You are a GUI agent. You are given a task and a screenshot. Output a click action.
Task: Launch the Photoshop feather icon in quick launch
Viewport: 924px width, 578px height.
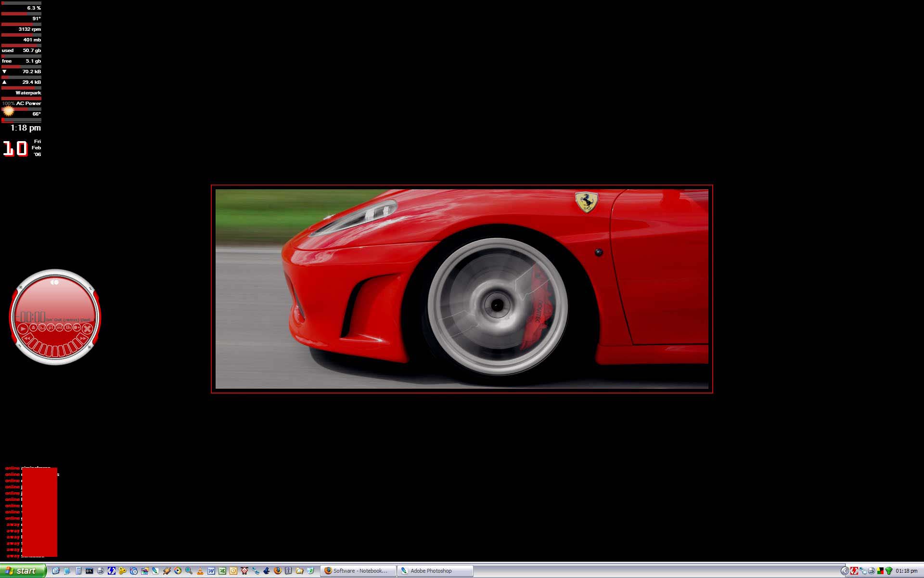point(155,571)
